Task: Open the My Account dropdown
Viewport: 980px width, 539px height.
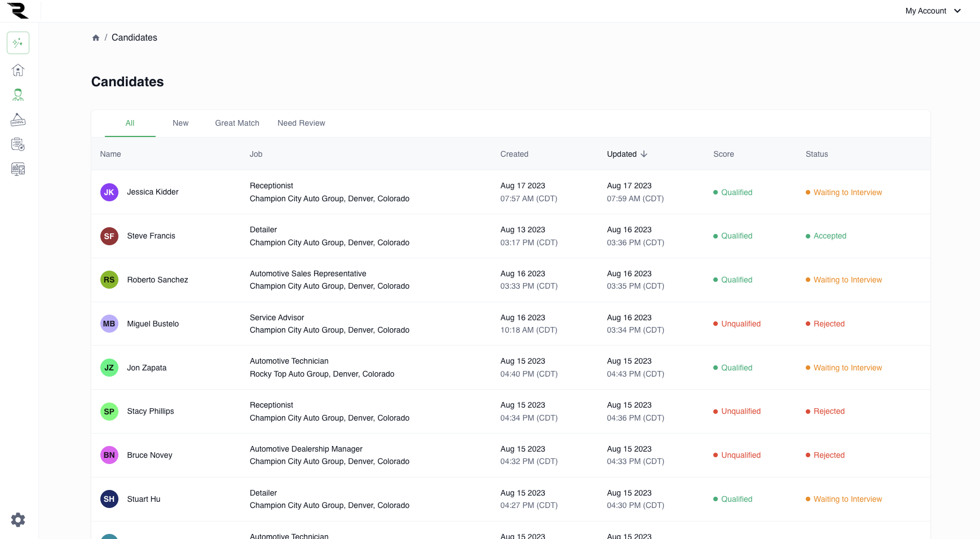Action: [x=932, y=11]
